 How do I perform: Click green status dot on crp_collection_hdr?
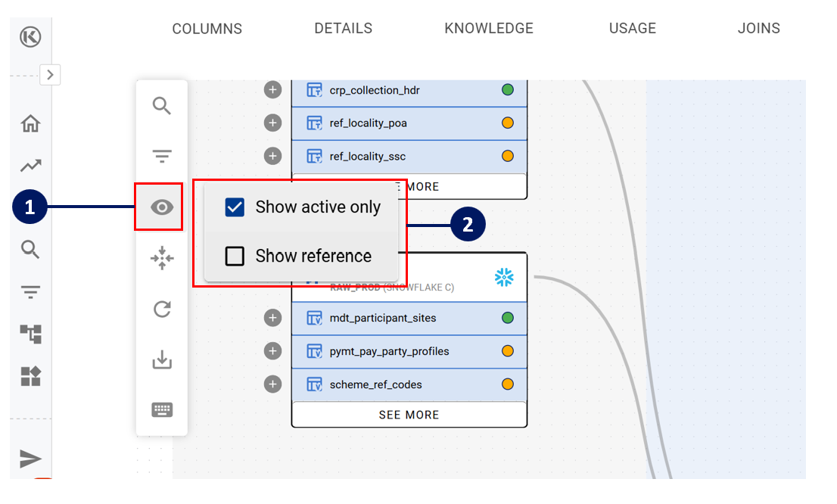click(508, 90)
